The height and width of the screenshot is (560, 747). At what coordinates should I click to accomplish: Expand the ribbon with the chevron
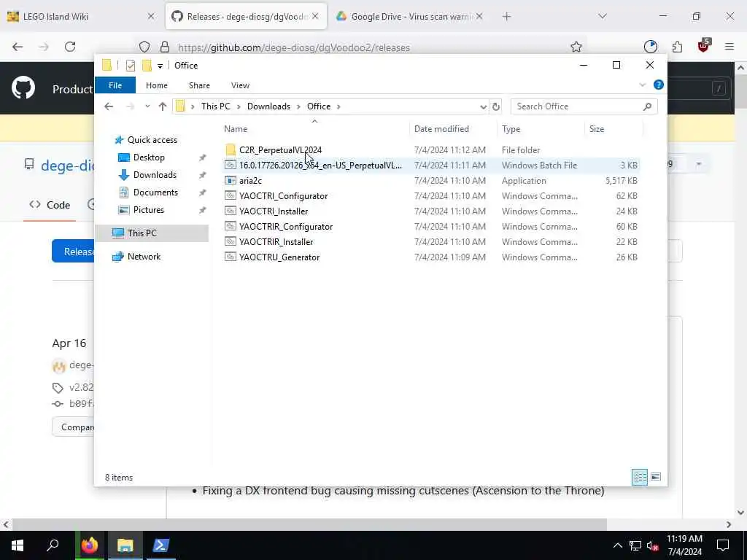642,85
